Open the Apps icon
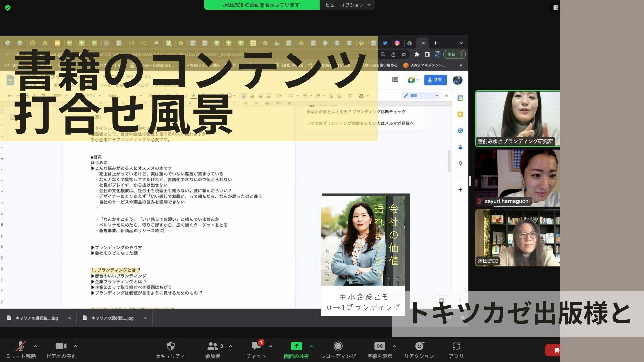Screen dimensions: 644x362 coord(456,346)
